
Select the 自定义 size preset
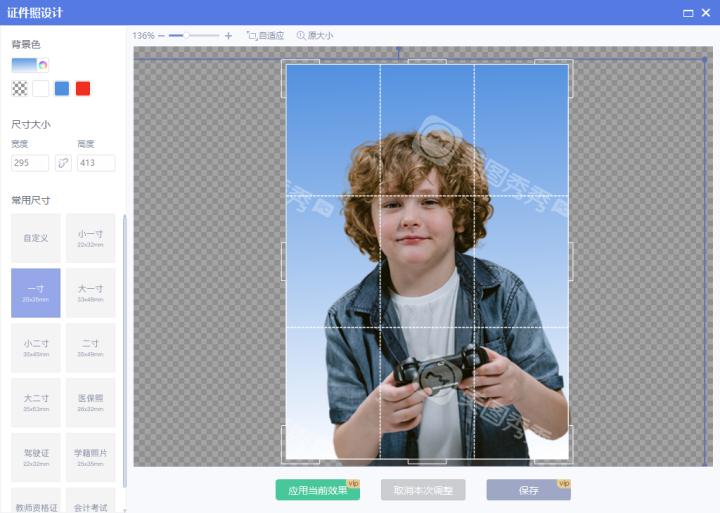36,238
